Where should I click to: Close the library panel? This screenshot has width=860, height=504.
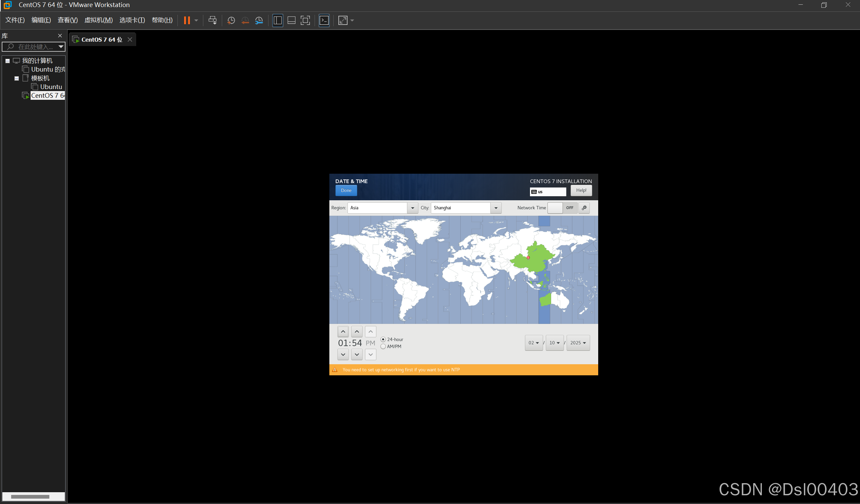60,36
